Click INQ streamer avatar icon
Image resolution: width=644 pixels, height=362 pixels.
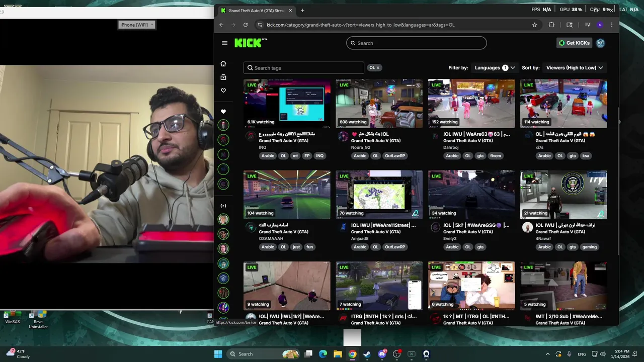[x=251, y=136]
